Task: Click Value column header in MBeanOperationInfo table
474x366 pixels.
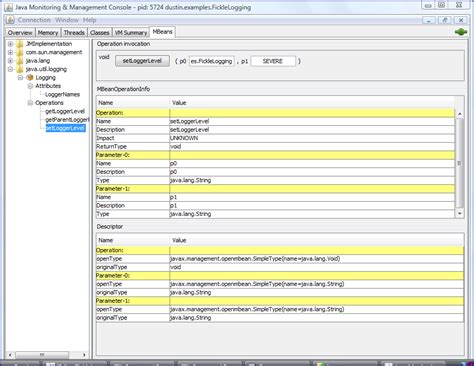Action: pyautogui.click(x=312, y=103)
